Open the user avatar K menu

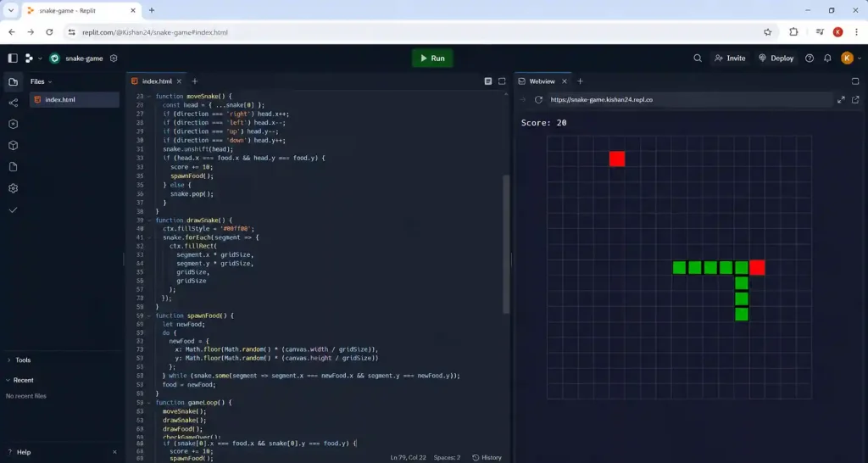[x=847, y=59]
